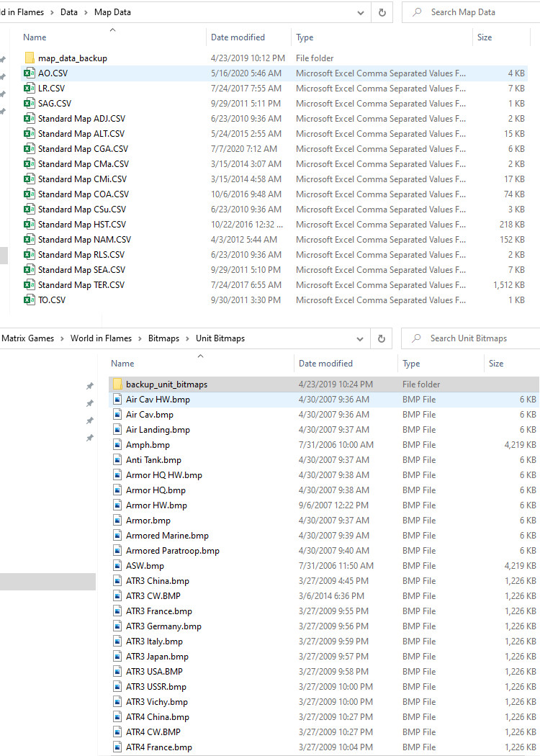Click World in Flames breadcrumb in lower window
This screenshot has height=756, width=540.
[x=102, y=338]
